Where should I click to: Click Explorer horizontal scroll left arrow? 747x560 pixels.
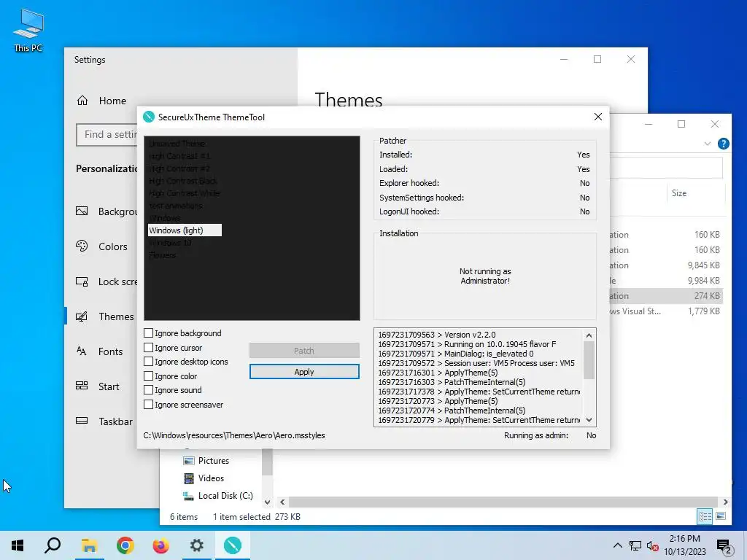point(282,502)
